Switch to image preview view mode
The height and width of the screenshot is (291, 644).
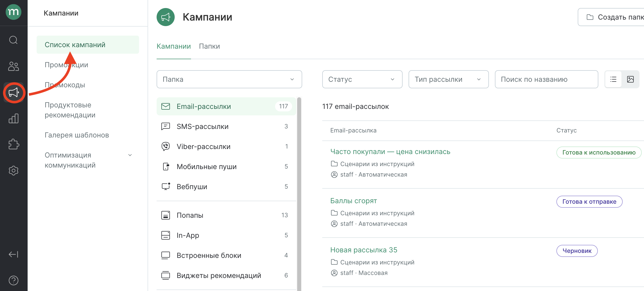click(x=630, y=79)
